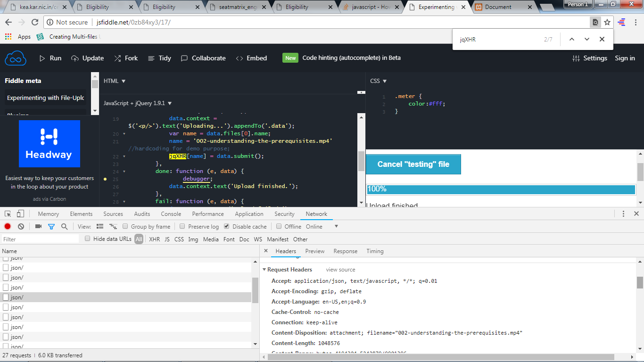
Task: Open the CSS panel dropdown
Action: 378,81
